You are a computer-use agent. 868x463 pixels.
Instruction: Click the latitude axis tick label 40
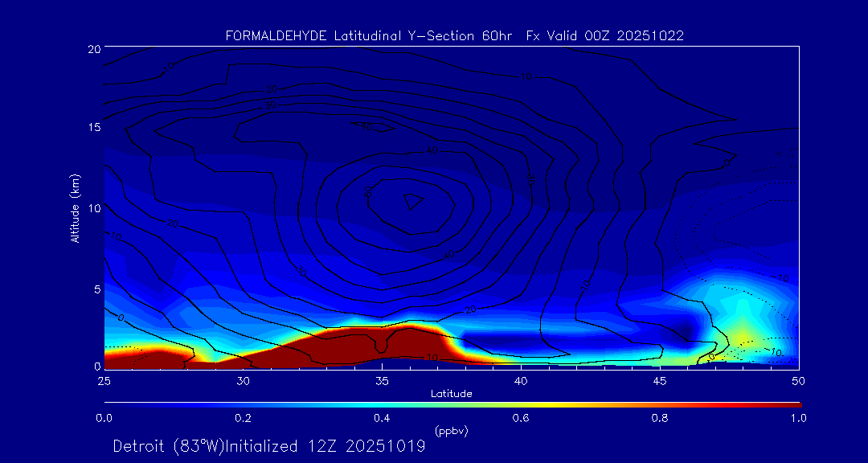520,381
